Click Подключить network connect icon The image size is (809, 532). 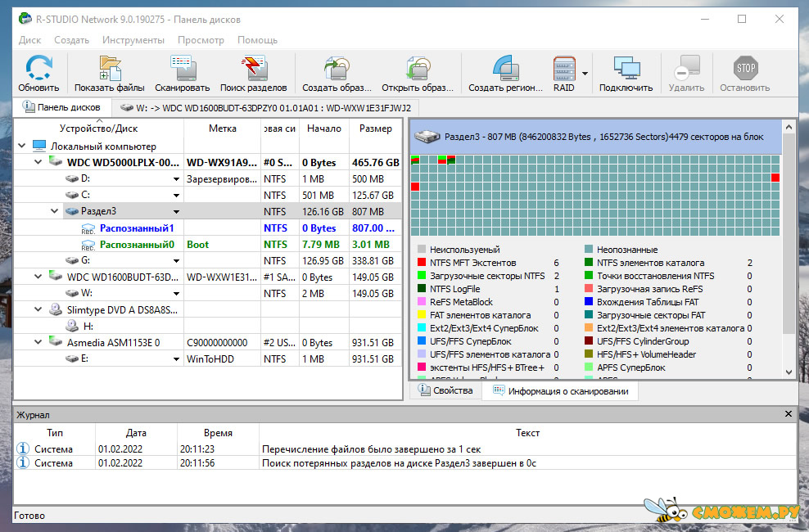(x=626, y=68)
